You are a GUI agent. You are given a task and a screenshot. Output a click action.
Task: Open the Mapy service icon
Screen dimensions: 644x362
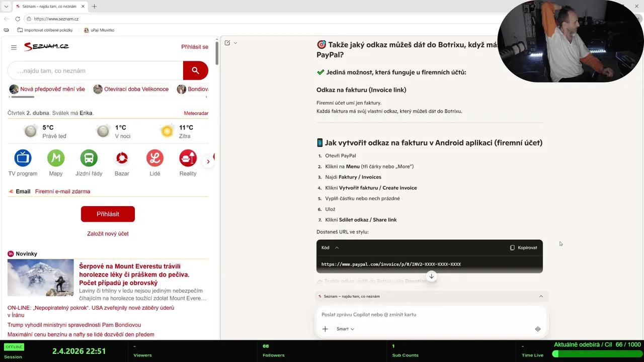[x=56, y=158]
